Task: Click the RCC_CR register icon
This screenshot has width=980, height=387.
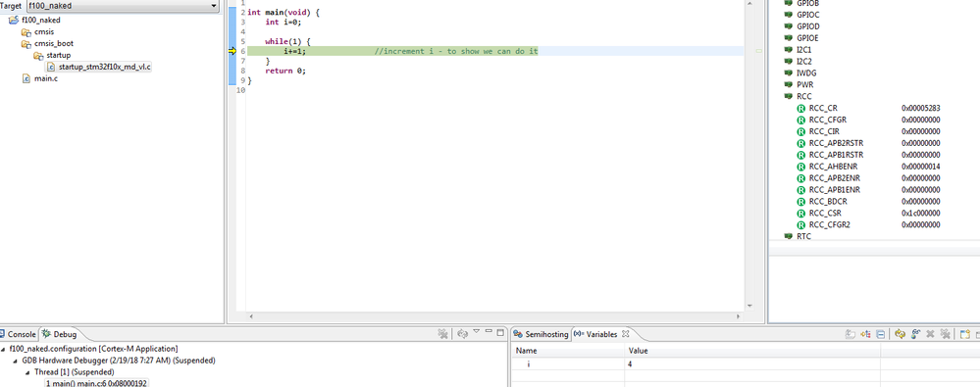Action: click(801, 108)
